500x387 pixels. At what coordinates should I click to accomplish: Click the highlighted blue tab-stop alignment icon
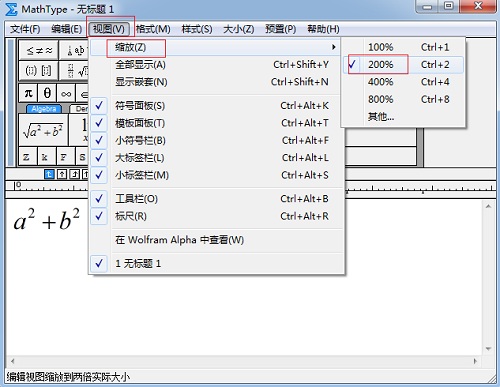click(x=49, y=174)
